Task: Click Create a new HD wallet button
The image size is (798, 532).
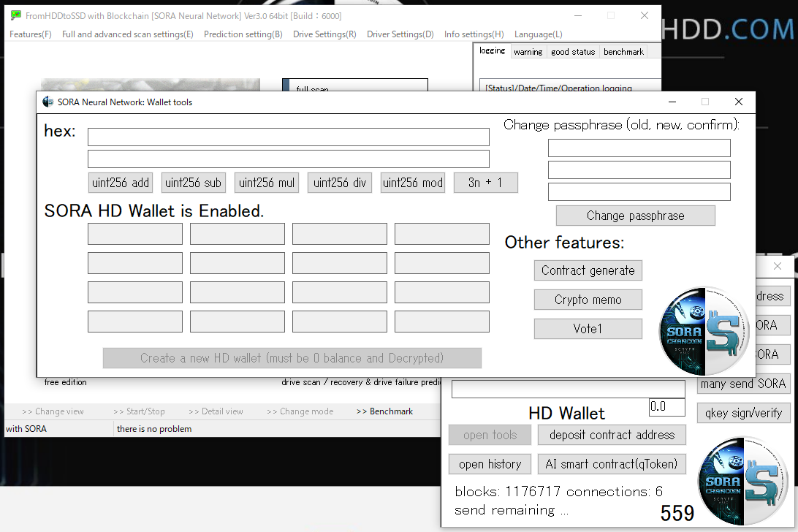Action: coord(292,358)
